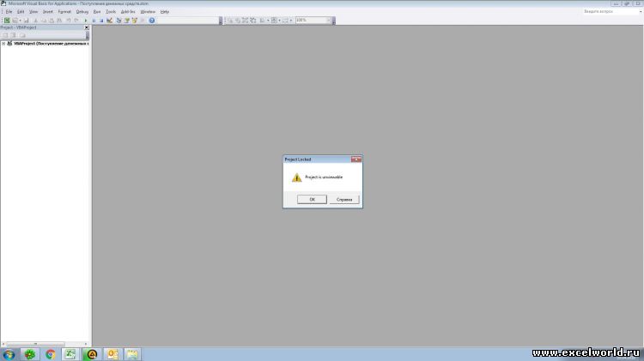Click the Excel icon in the taskbar
This screenshot has width=644, height=361.
coord(70,353)
